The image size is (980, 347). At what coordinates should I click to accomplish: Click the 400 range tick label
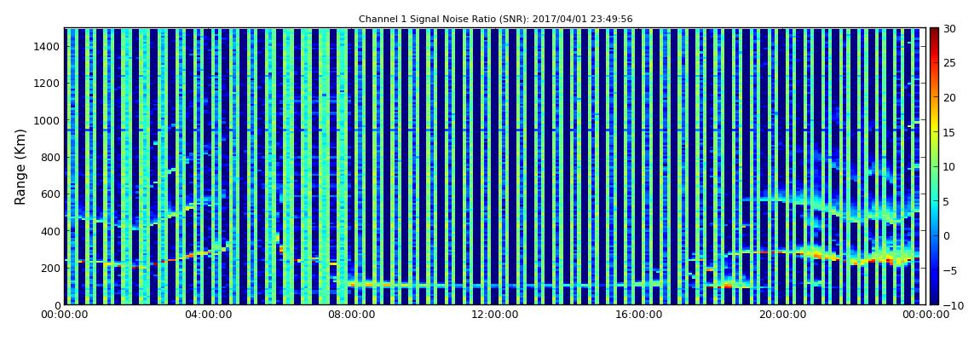(50, 231)
